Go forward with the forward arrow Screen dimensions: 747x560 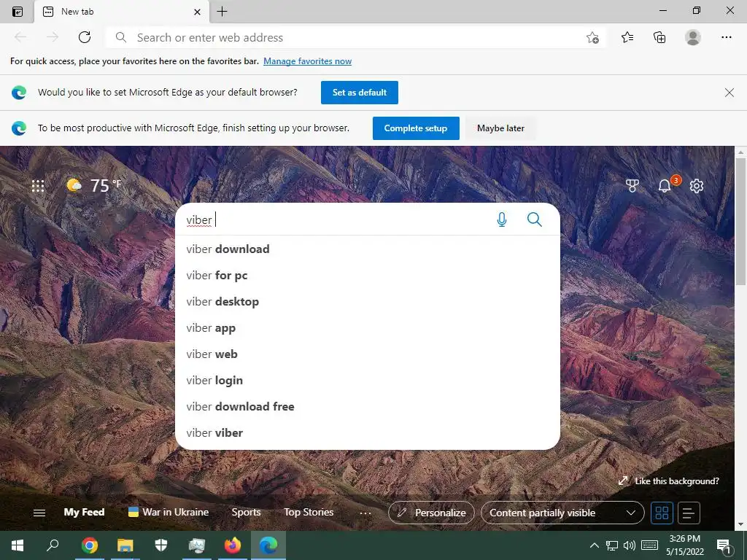pyautogui.click(x=53, y=37)
